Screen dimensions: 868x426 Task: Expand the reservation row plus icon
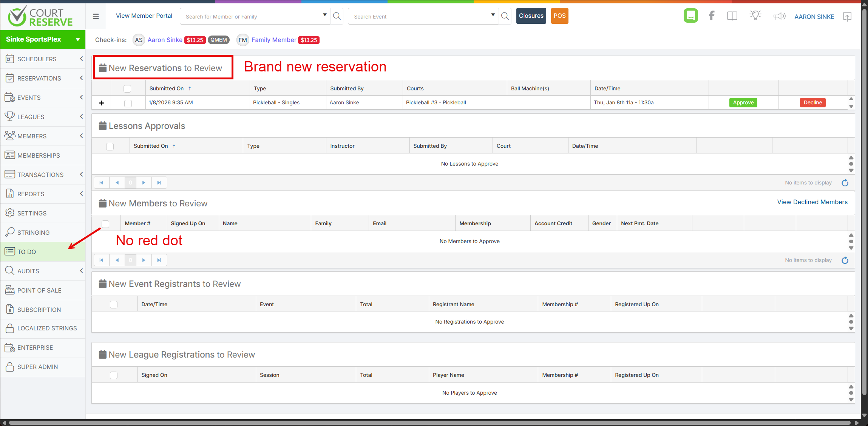click(101, 103)
